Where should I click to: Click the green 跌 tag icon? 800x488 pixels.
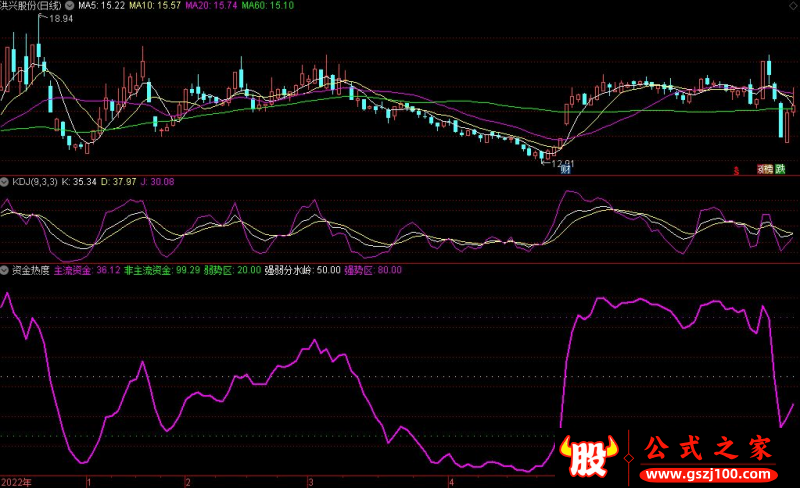tap(781, 170)
